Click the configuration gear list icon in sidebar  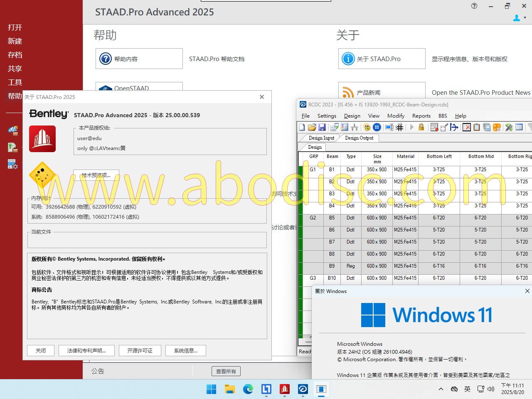(13, 164)
